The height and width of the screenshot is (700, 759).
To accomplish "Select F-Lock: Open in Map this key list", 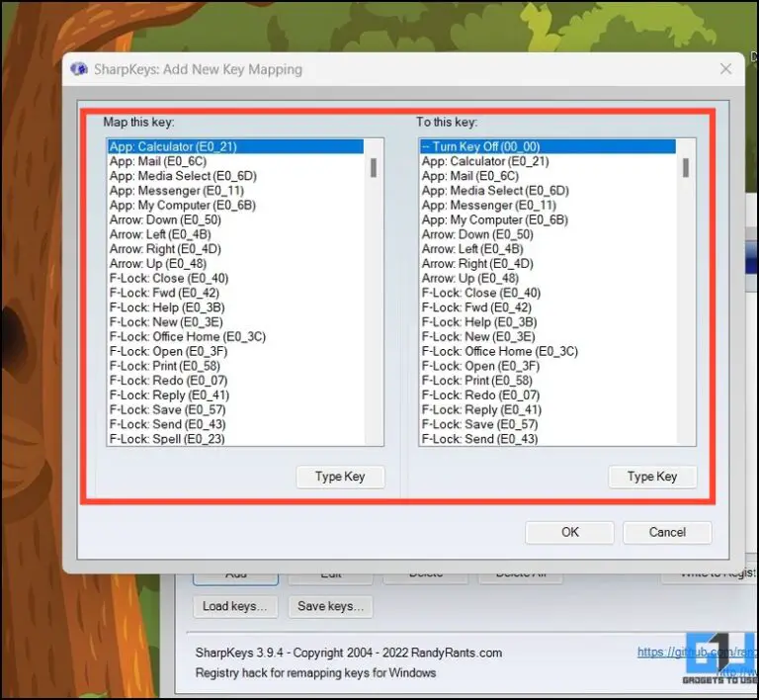I will point(236,351).
